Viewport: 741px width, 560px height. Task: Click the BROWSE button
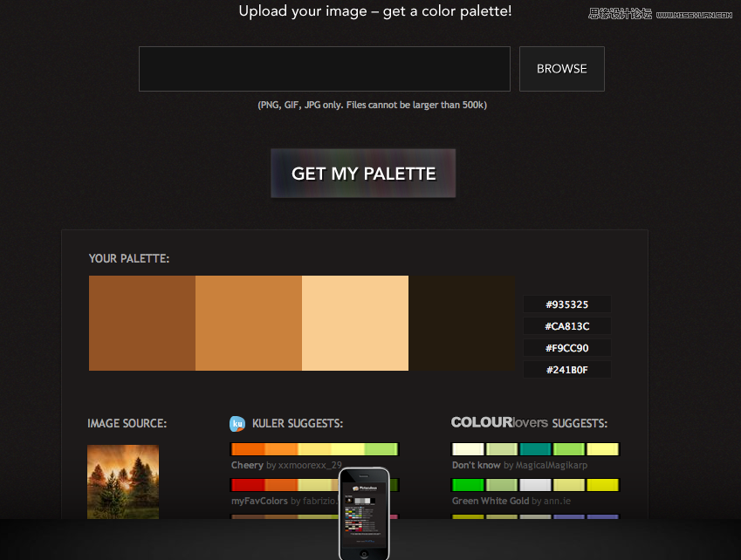562,69
